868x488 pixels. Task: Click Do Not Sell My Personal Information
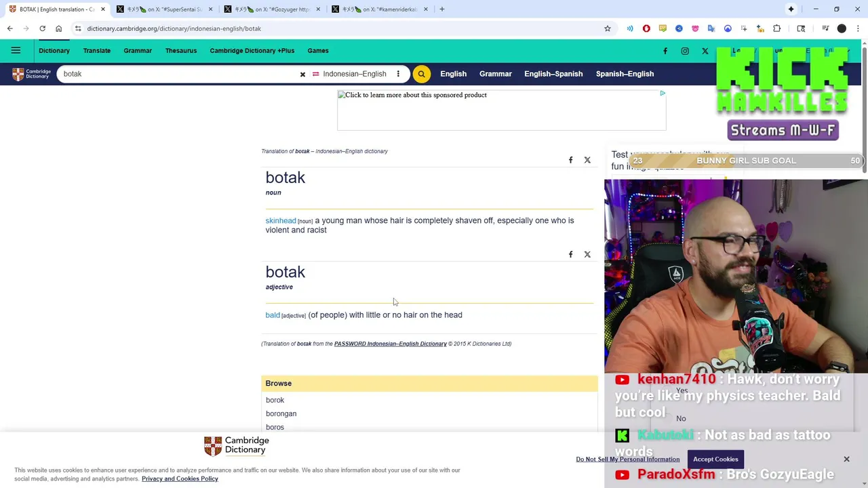[628, 460]
